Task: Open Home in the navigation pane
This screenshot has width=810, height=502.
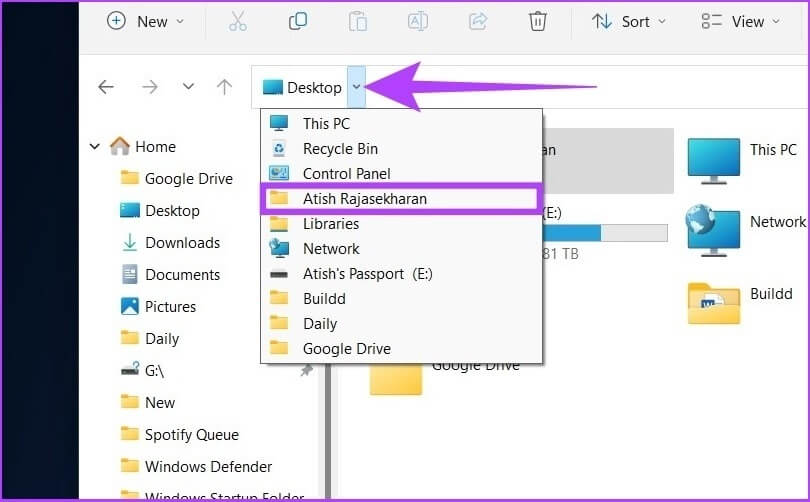Action: tap(143, 147)
